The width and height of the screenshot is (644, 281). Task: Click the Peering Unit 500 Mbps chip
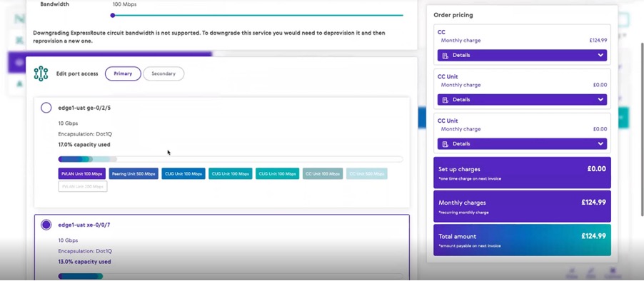point(134,174)
